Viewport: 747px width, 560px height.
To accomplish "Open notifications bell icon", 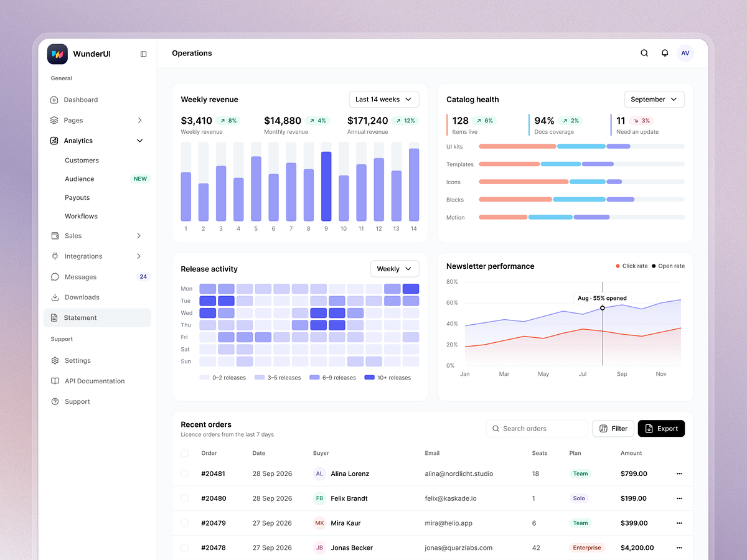I will tap(665, 54).
